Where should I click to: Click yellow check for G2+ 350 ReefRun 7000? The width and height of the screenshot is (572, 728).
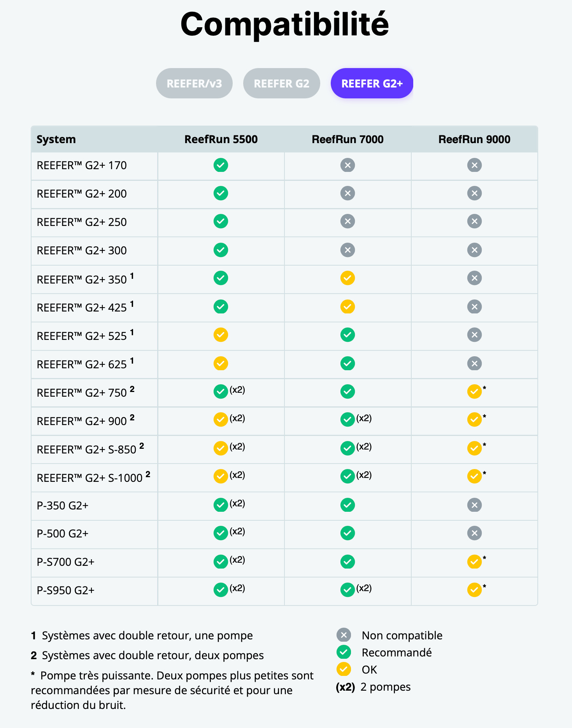[347, 278]
